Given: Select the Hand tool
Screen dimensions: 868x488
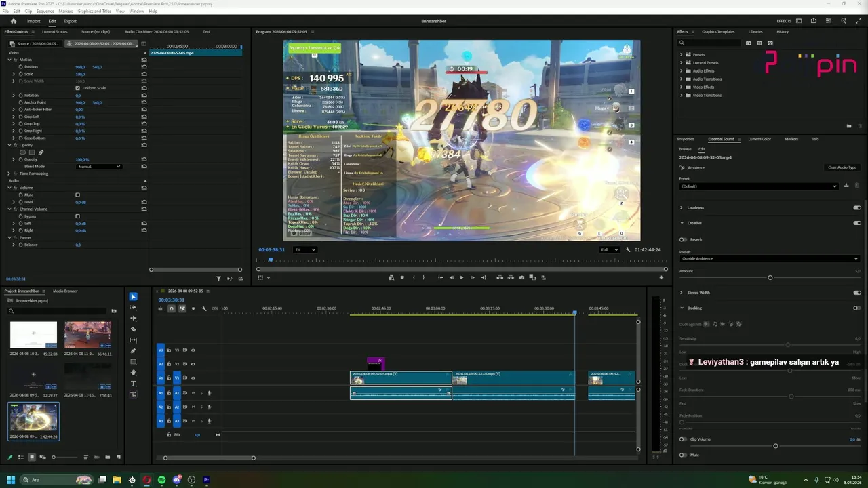Looking at the screenshot, I should 133,373.
